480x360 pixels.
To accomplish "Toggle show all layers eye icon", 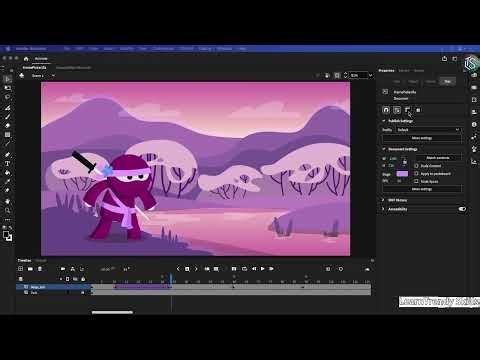I will click(75, 279).
